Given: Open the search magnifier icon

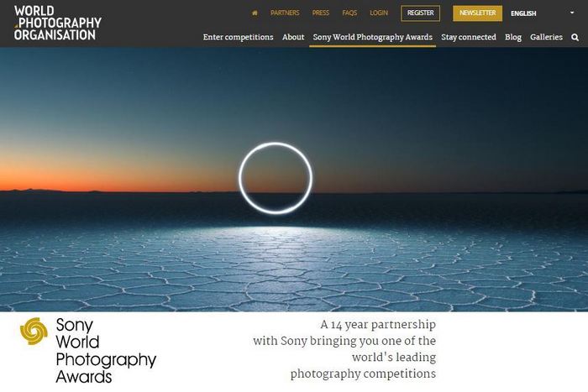Looking at the screenshot, I should tap(575, 37).
